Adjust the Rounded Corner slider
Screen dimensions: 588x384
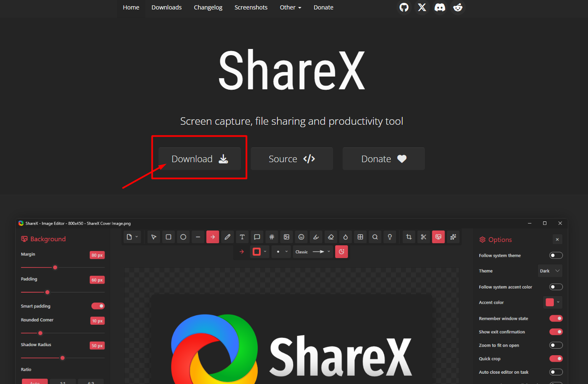[x=63, y=333]
